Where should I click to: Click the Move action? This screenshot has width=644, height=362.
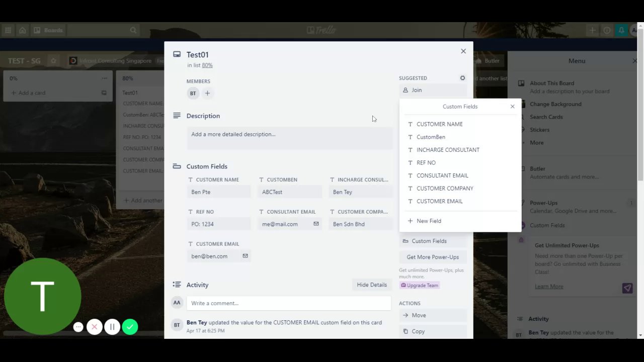coord(433,315)
